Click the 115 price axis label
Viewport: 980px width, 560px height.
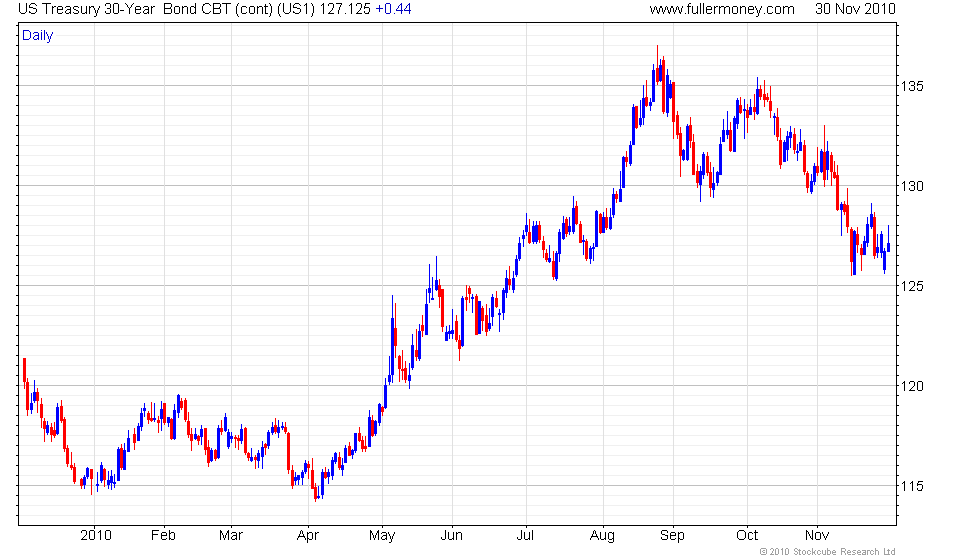pyautogui.click(x=912, y=486)
